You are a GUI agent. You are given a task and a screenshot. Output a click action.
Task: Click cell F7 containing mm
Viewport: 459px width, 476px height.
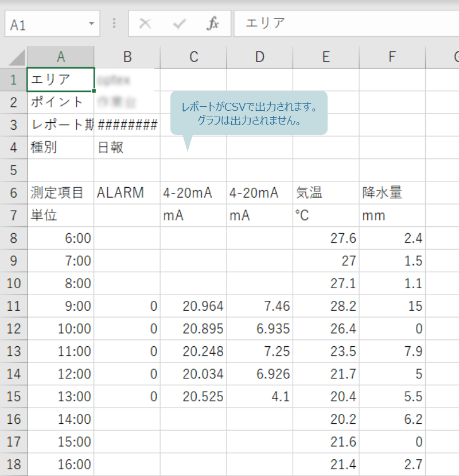[392, 215]
